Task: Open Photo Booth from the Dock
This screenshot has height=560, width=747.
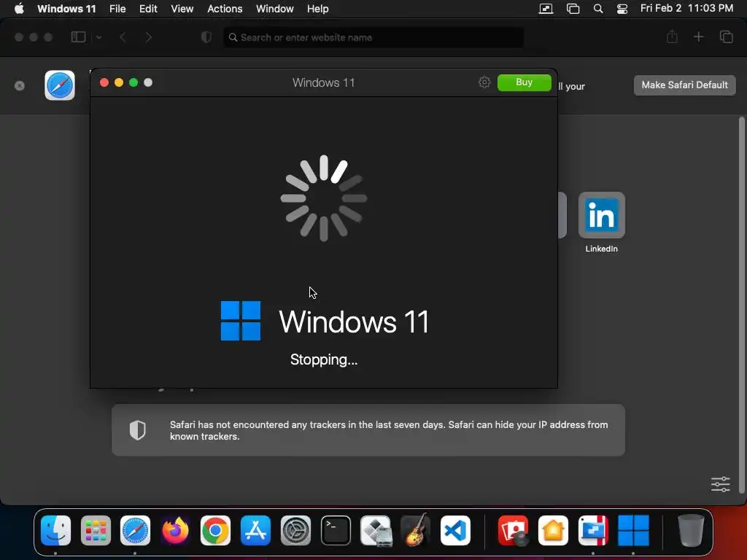Action: [x=513, y=530]
